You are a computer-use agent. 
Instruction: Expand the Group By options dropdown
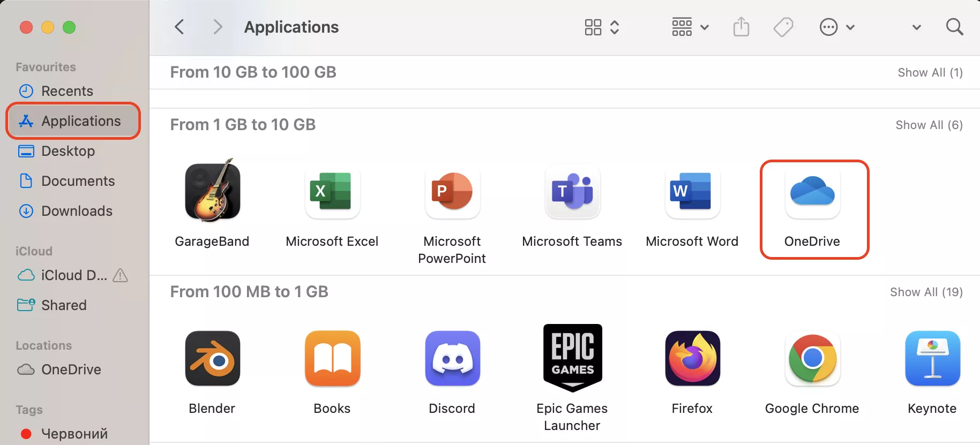coord(690,27)
